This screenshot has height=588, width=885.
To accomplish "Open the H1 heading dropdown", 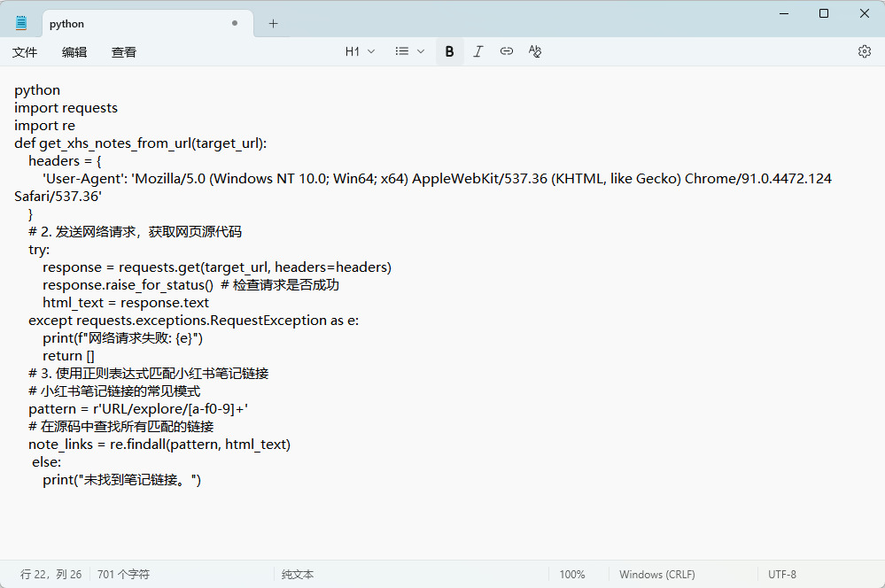I will coord(360,51).
